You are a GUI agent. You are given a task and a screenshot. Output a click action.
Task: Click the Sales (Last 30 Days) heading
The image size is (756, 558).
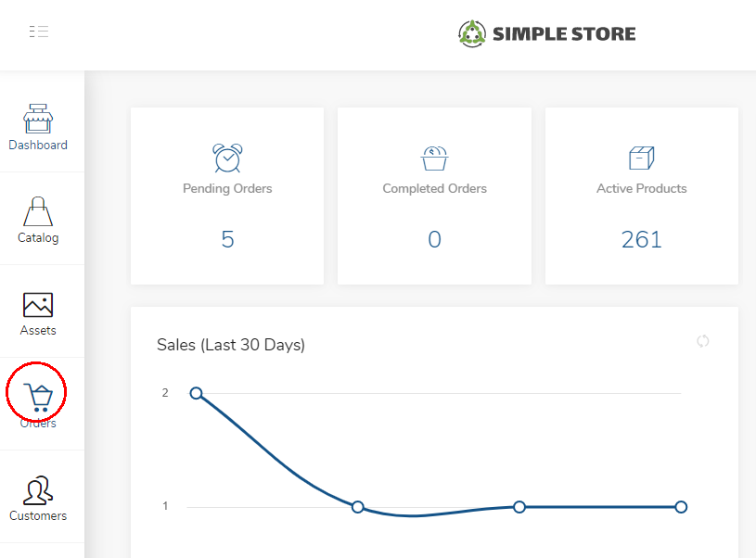tap(231, 345)
